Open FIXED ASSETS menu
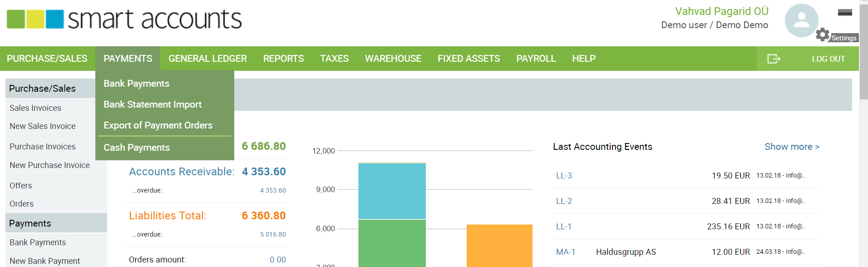868x267 pixels. [x=469, y=59]
